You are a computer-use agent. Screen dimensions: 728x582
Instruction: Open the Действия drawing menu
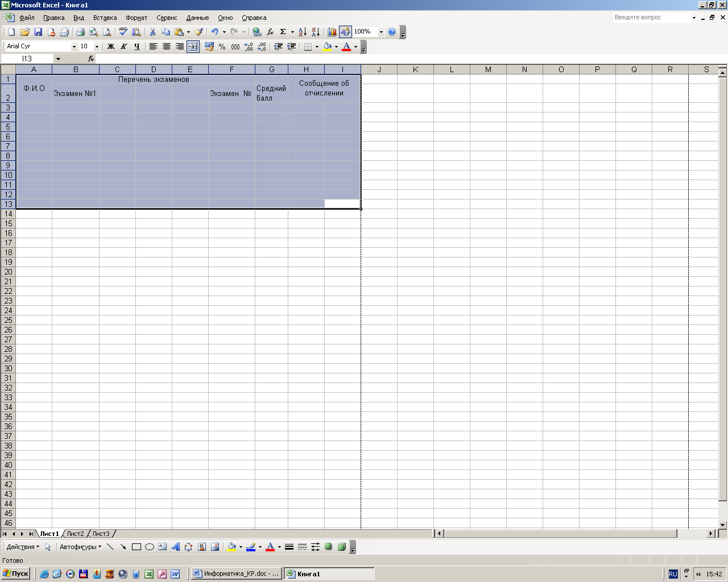click(23, 547)
